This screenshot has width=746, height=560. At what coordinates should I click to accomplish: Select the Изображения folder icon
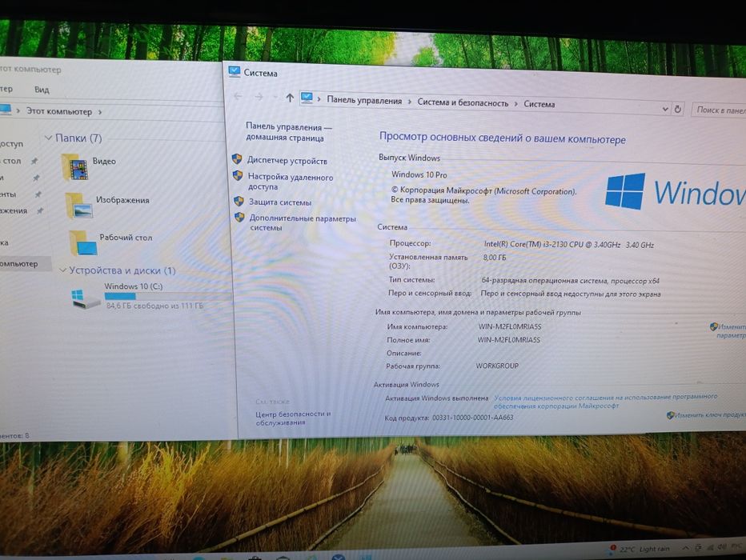click(78, 206)
